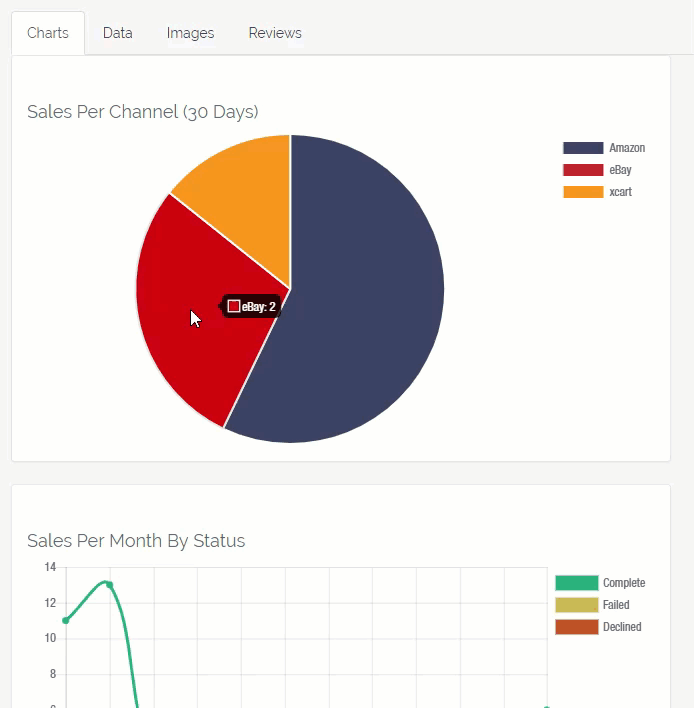Image resolution: width=694 pixels, height=708 pixels.
Task: Switch to the Data tab
Action: pos(117,33)
